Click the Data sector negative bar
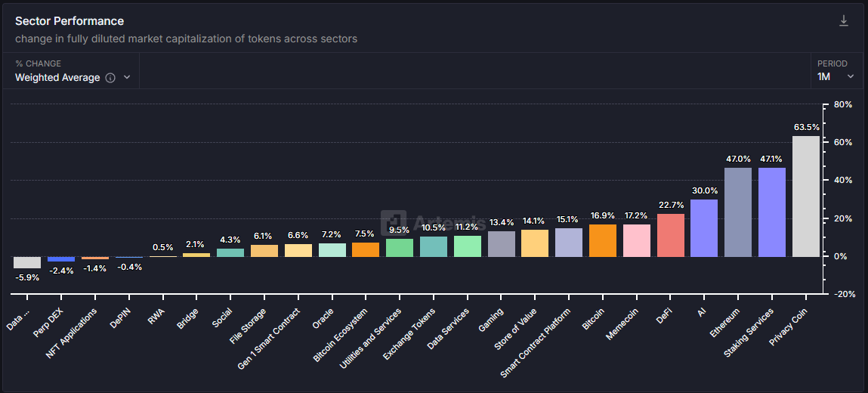 pyautogui.click(x=27, y=262)
